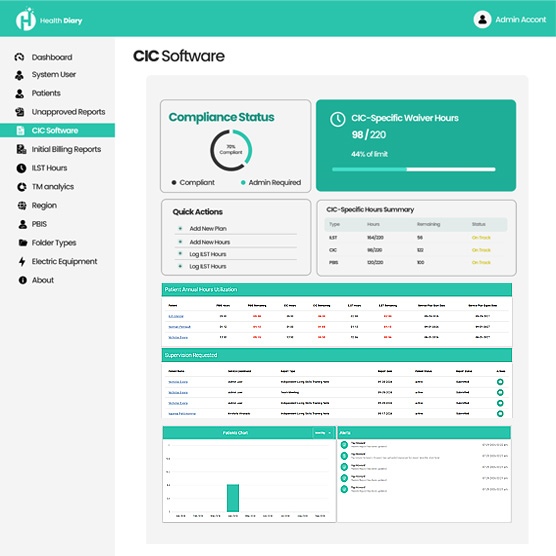The width and height of the screenshot is (556, 556).
Task: Click the Admin Accont label
Action: click(521, 20)
